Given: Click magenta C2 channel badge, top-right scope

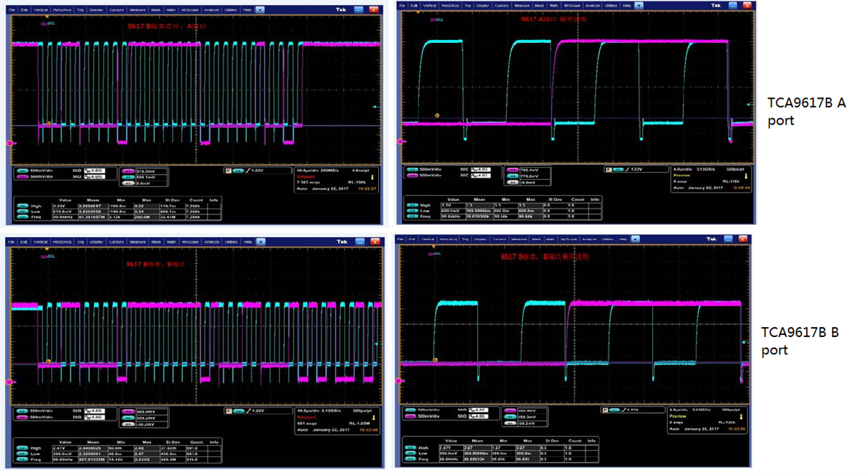Looking at the screenshot, I should [413, 176].
